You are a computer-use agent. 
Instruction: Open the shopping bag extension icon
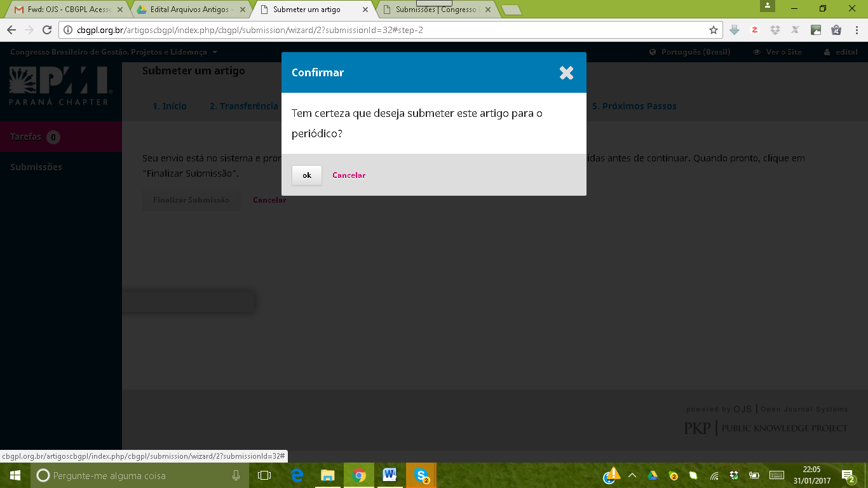836,30
